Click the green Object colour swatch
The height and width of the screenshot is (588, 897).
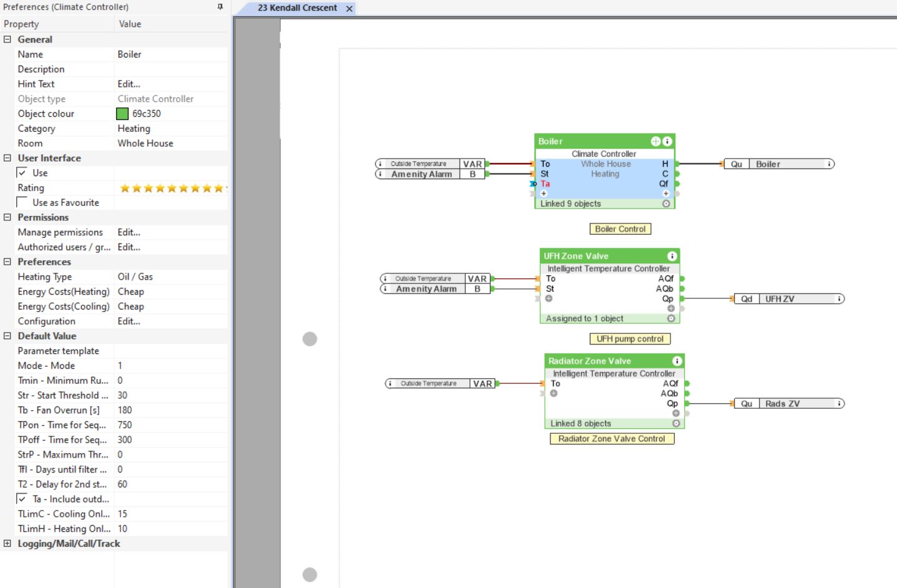tap(122, 114)
